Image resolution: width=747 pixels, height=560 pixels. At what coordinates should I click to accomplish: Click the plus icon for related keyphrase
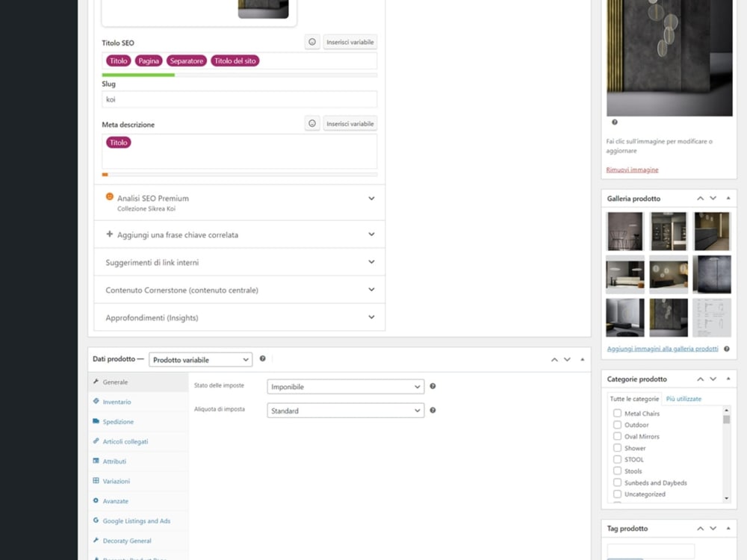[x=109, y=234]
